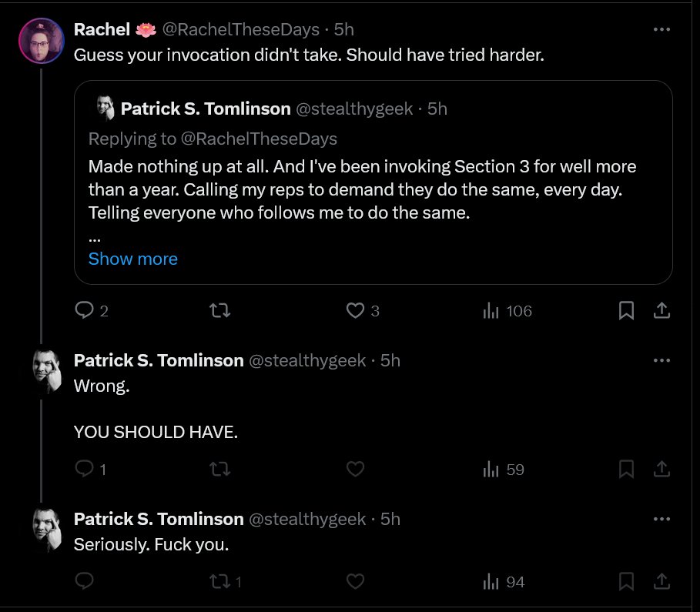700x612 pixels.
Task: Expand quoted tweet with Show more
Action: click(x=133, y=259)
